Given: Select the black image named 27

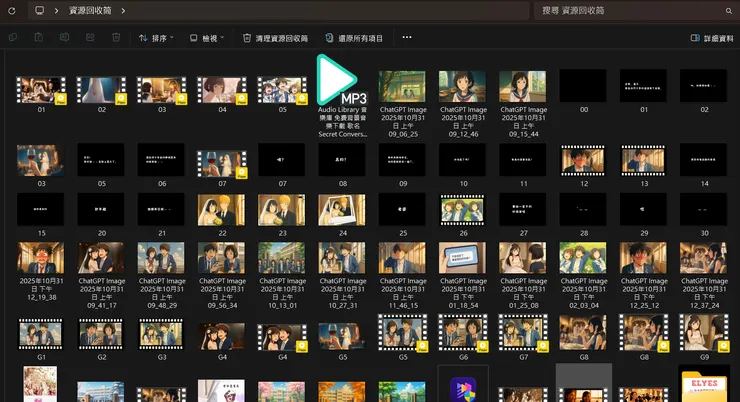Looking at the screenshot, I should click(523, 214).
